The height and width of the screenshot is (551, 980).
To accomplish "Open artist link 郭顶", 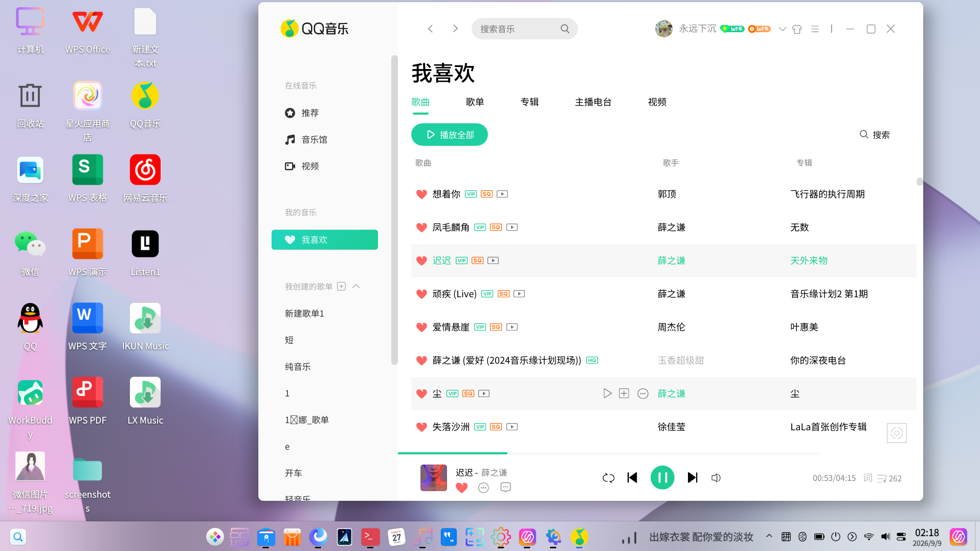I will click(x=667, y=194).
